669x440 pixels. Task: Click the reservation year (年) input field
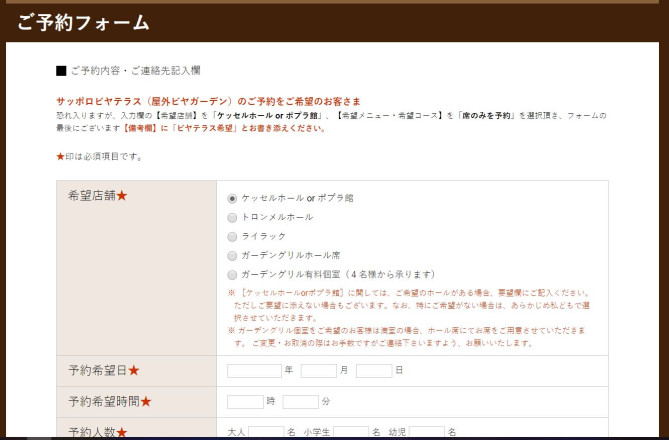pyautogui.click(x=254, y=371)
